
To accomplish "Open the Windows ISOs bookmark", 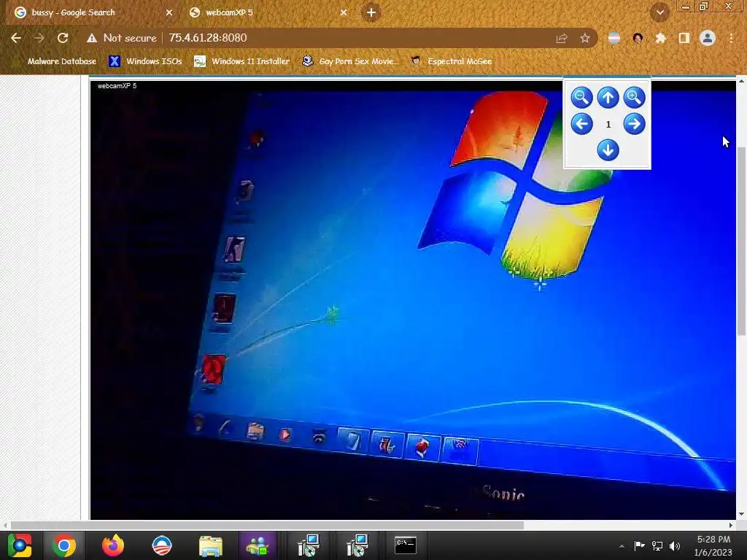I will click(145, 61).
